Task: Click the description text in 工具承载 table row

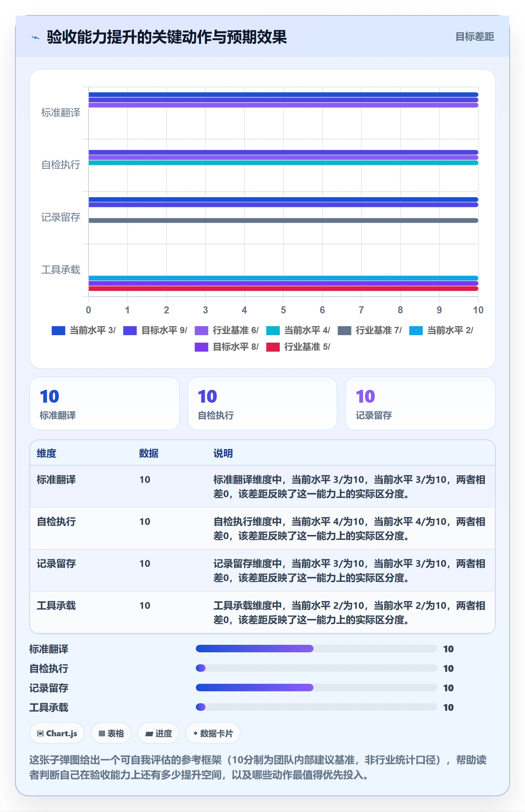Action: tap(349, 613)
